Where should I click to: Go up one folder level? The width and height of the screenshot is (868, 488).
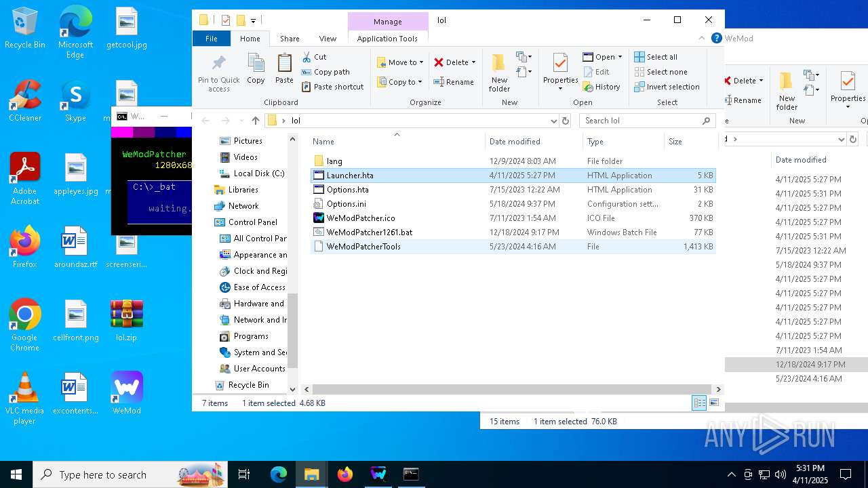255,121
